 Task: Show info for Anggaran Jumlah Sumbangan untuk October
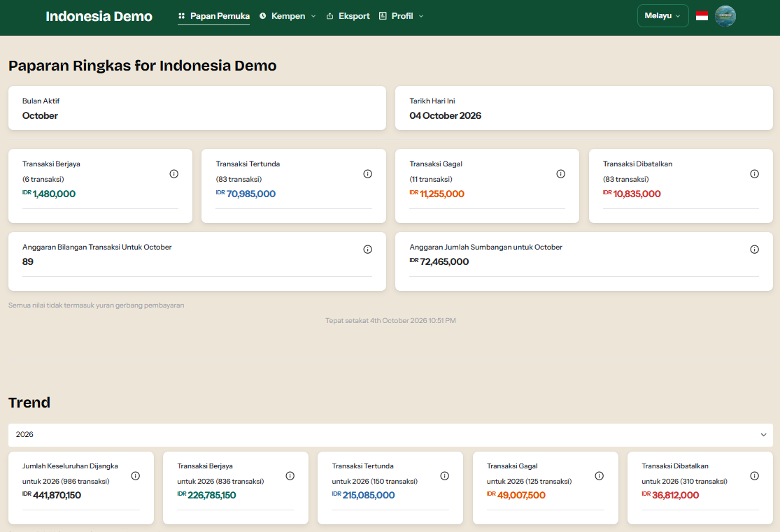tap(755, 249)
